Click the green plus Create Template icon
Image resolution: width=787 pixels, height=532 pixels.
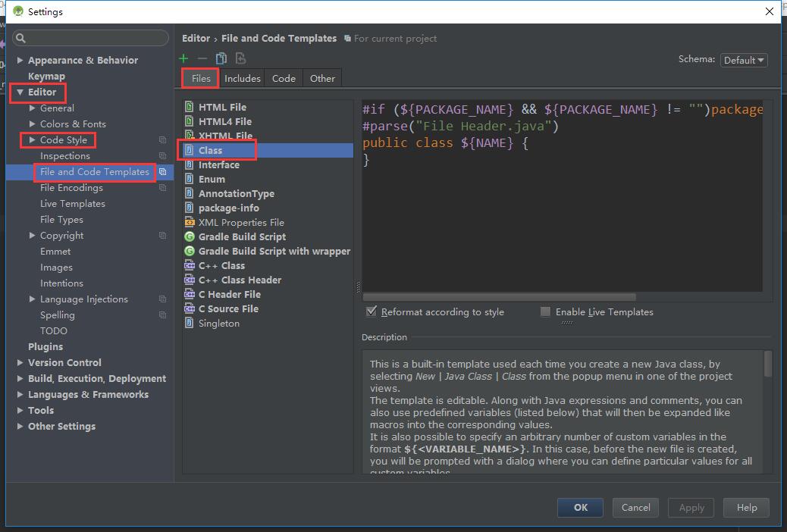183,58
